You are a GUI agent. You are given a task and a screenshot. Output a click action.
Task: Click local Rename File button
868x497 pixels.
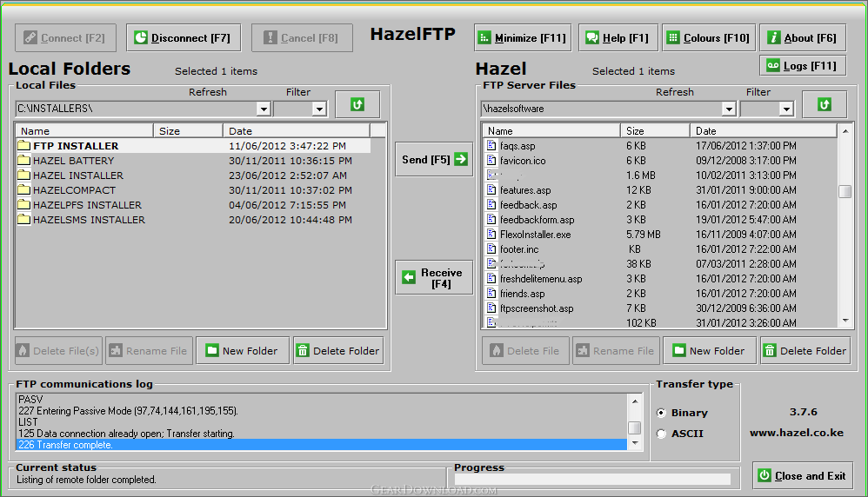point(149,350)
